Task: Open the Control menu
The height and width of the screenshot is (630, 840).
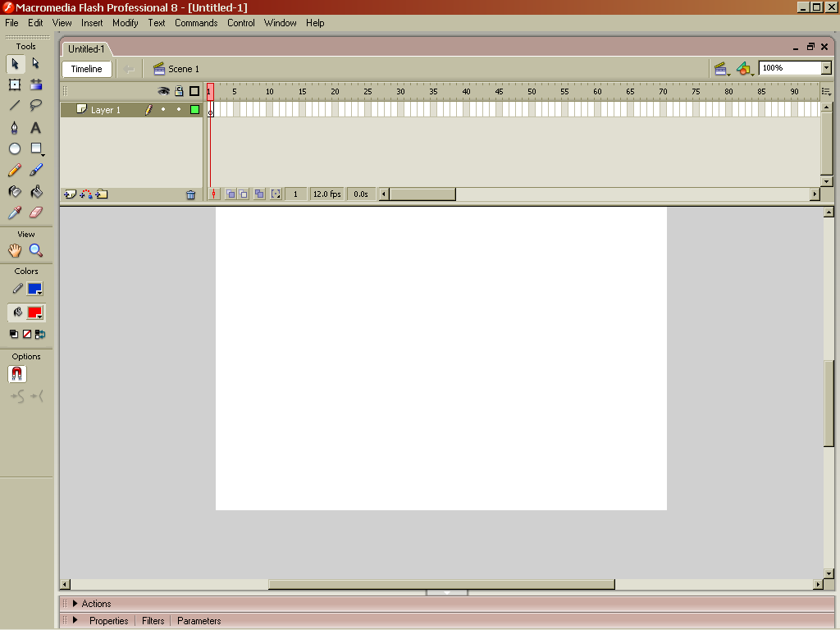Action: tap(241, 23)
